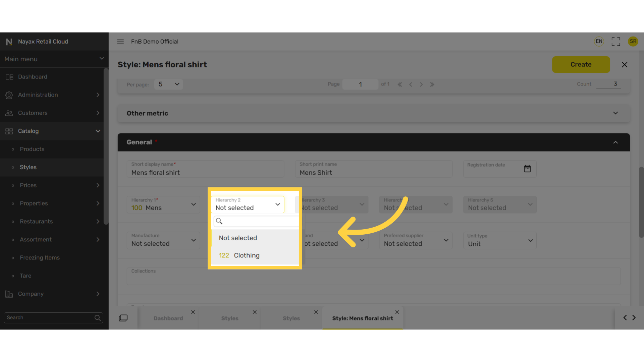The width and height of the screenshot is (644, 362).
Task: Toggle visibility of Freezing Items section
Action: click(39, 257)
